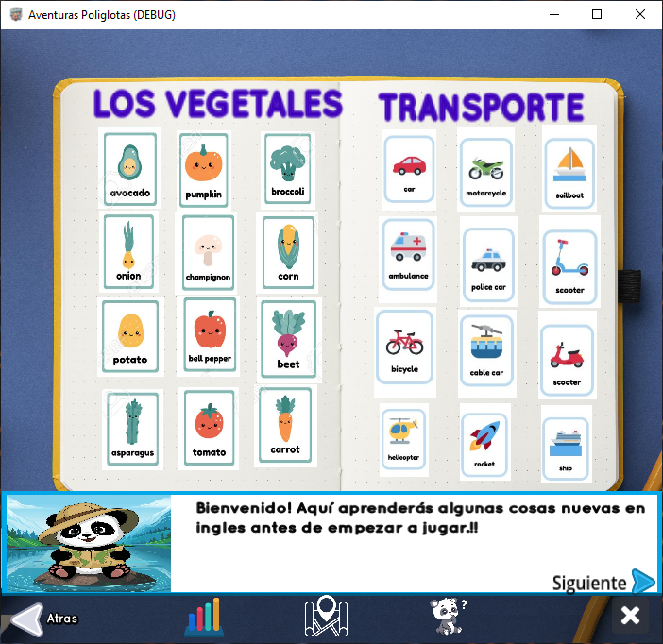Click the tomato flashcard

(x=209, y=429)
